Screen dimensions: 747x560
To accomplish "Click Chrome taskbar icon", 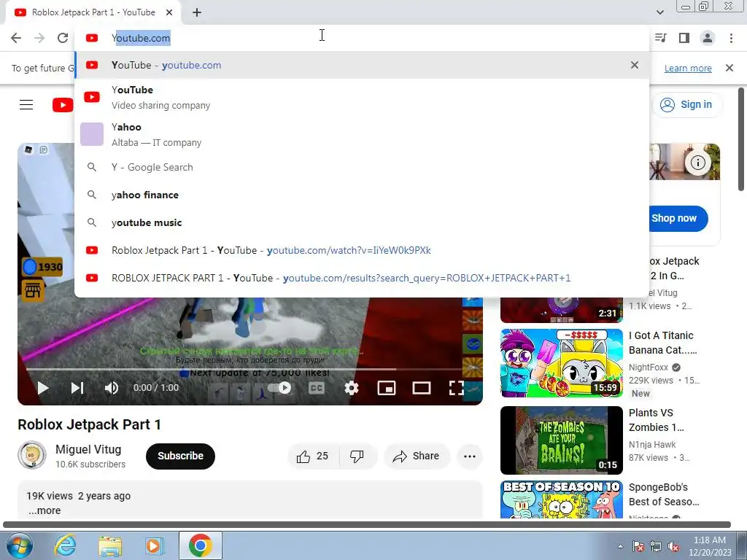I will [x=200, y=545].
